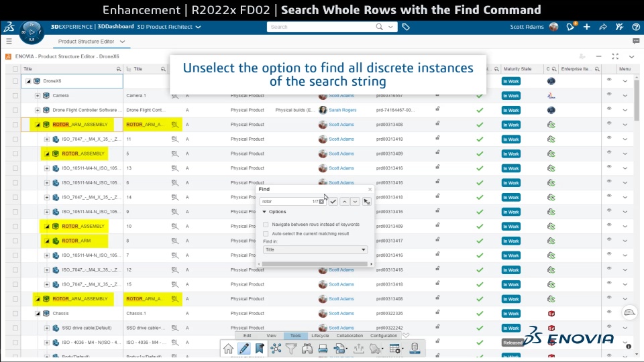Tick the checkbox for Chassis row
Image resolution: width=644 pixels, height=362 pixels.
click(x=15, y=314)
